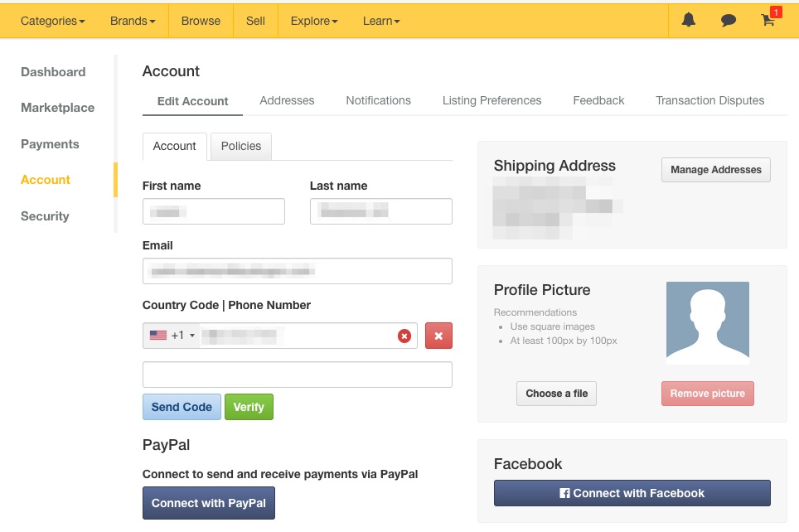Viewport: 799px width, 532px height.
Task: Expand the Learn dropdown menu
Action: tap(381, 21)
